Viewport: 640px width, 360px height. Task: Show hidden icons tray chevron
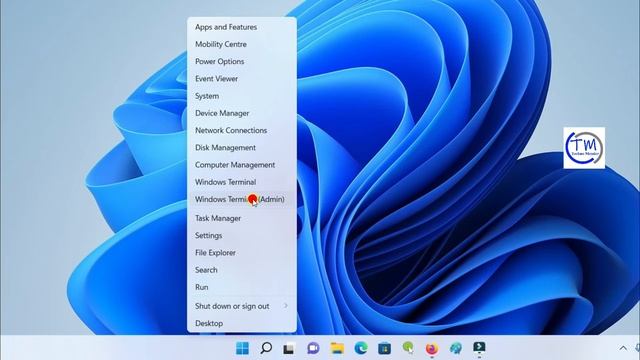[623, 348]
